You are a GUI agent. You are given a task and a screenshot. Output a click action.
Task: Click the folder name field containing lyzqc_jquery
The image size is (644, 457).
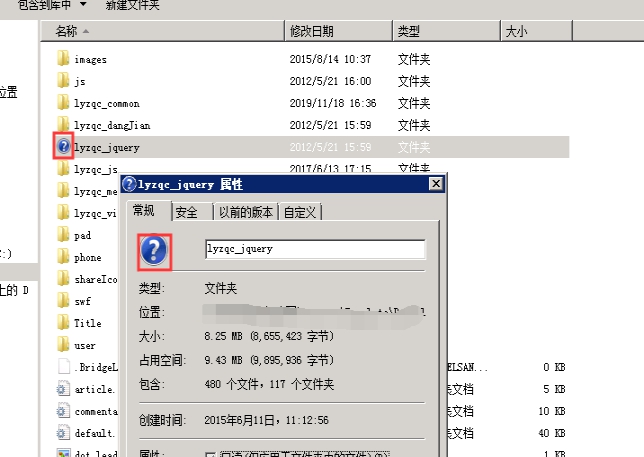coord(315,249)
